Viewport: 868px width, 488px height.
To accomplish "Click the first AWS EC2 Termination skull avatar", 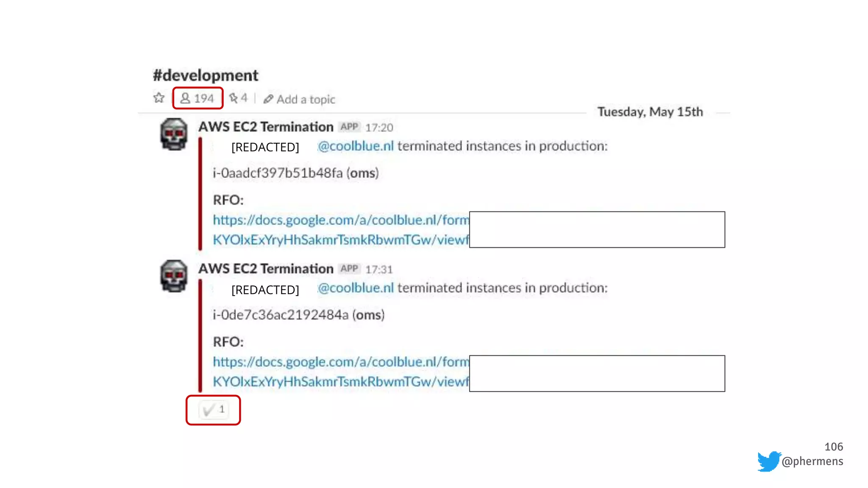I will point(174,134).
